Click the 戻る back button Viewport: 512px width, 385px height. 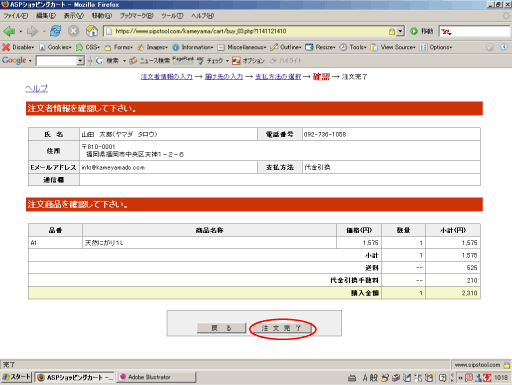point(222,328)
